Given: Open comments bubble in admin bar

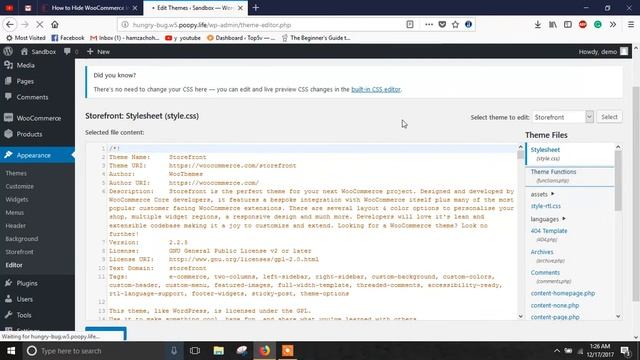Looking at the screenshot, I should 71,51.
